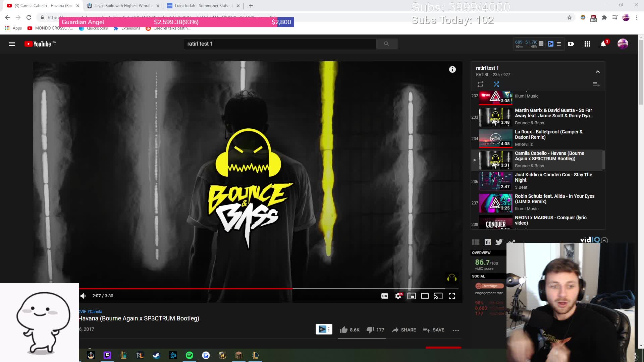Click the 2:47 Stay The Night thumbnail
This screenshot has width=644, height=362.
[x=495, y=181]
